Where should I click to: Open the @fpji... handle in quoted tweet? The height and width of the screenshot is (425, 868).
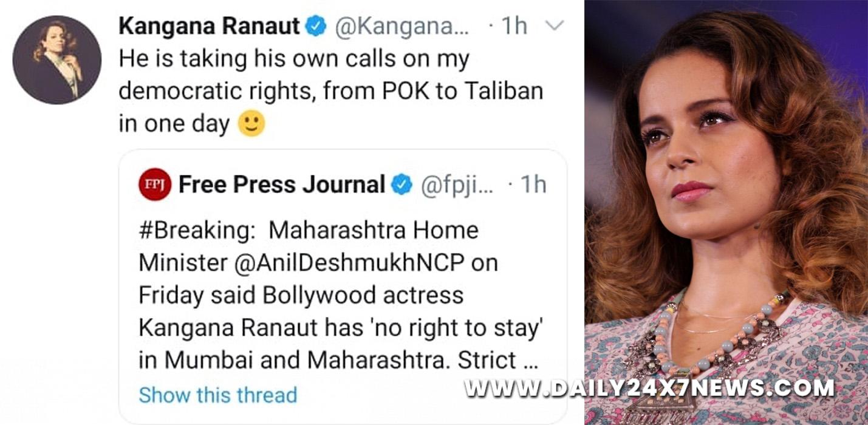coord(457,185)
